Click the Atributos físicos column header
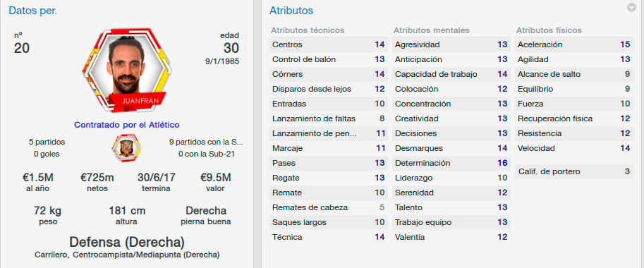Image resolution: width=644 pixels, height=268 pixels. point(549,30)
